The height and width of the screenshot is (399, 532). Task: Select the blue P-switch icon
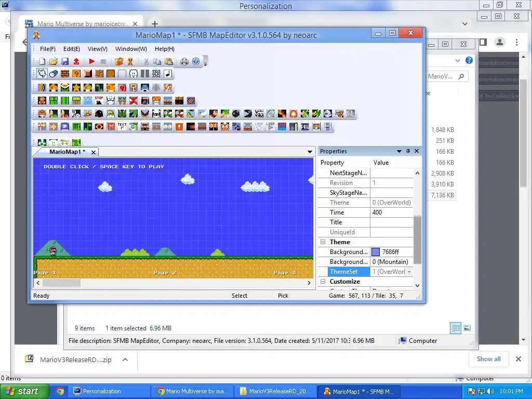65,127
